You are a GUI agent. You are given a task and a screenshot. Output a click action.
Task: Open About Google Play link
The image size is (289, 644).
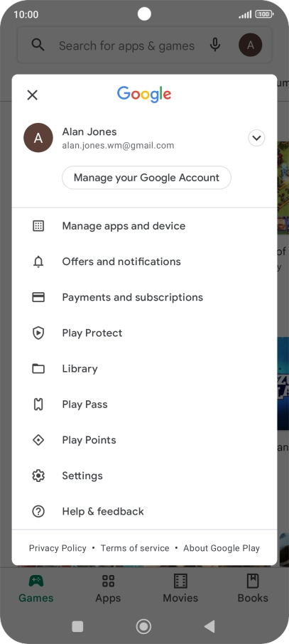222,548
